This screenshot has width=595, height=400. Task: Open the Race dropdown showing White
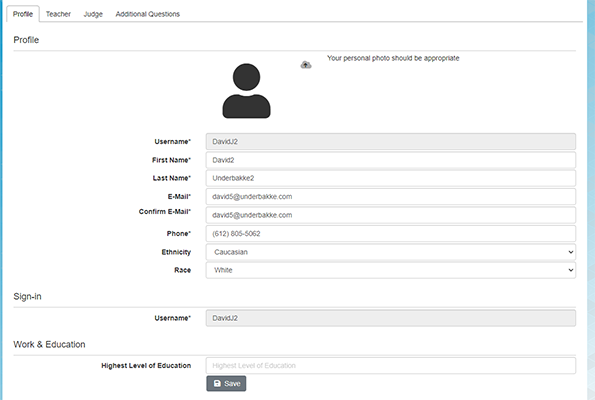[390, 270]
